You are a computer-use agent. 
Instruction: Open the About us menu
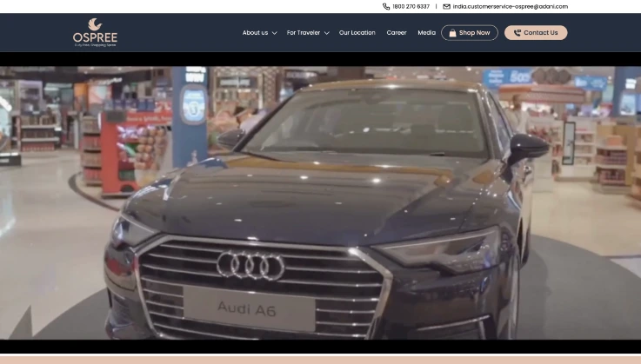(x=255, y=33)
